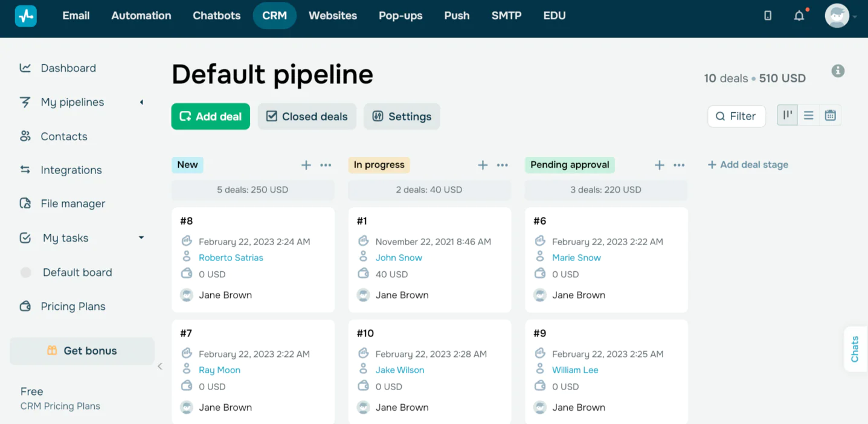View Closed deals
This screenshot has width=868, height=424.
pyautogui.click(x=307, y=117)
